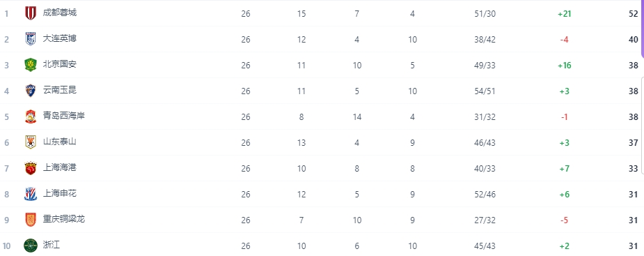Click the purple scrollbar on the right edge
Image resolution: width=644 pixels, height=256 pixels.
click(643, 29)
